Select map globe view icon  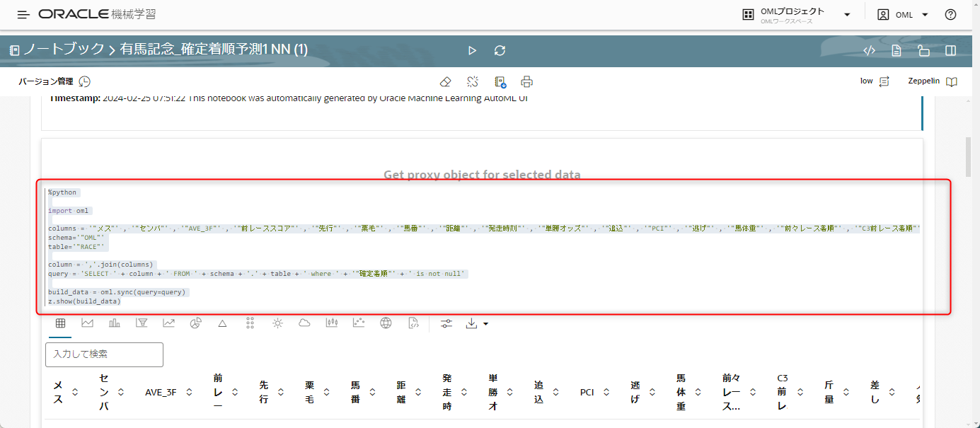pos(386,323)
